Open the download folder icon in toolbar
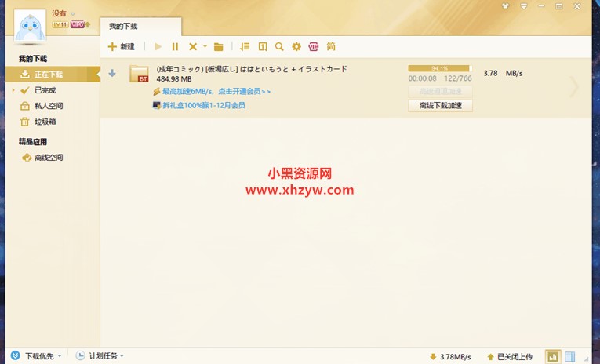The width and height of the screenshot is (600, 364). [219, 47]
